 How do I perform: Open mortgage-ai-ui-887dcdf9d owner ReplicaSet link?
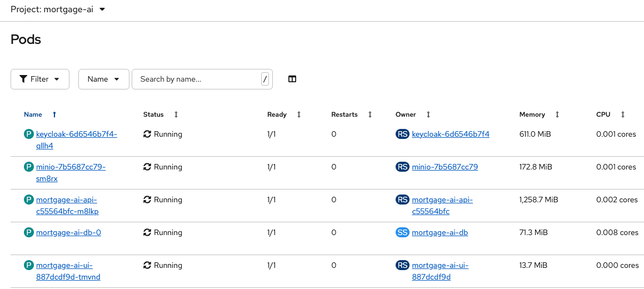coord(440,266)
